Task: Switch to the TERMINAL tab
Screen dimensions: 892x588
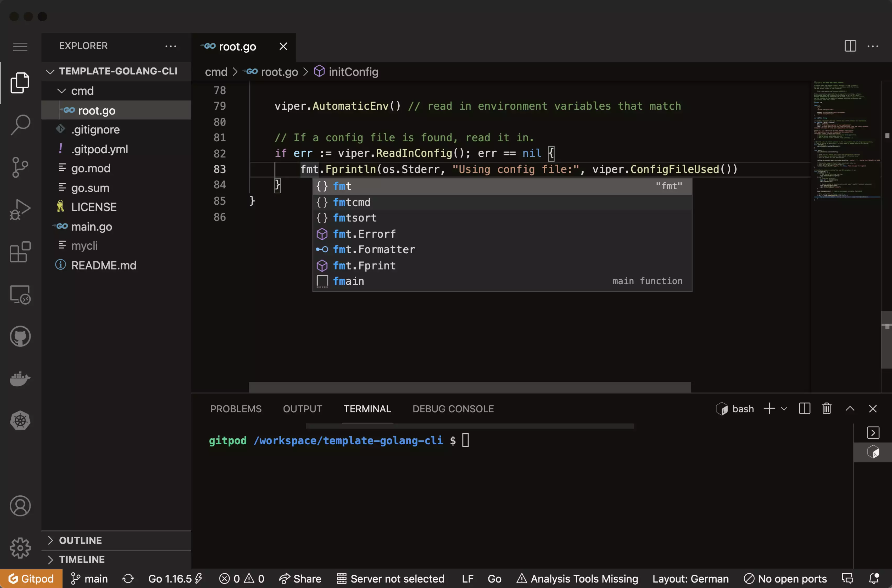Action: tap(367, 409)
